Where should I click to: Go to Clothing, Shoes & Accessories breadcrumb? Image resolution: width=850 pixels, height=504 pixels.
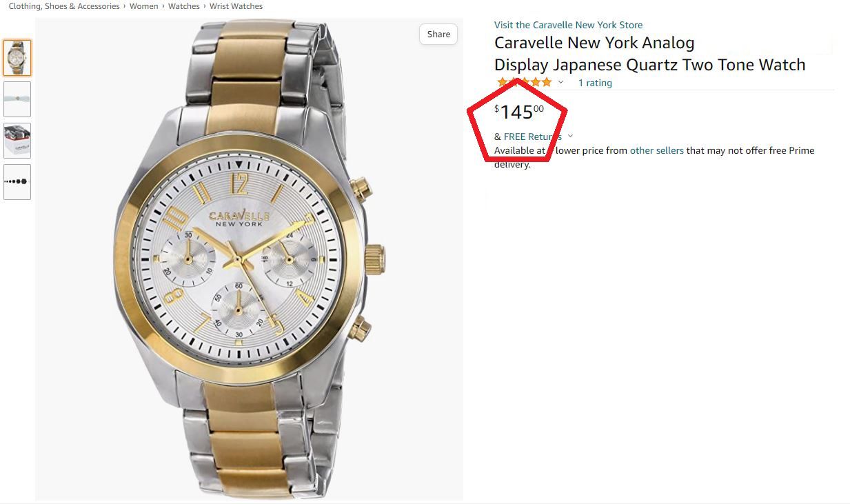64,6
